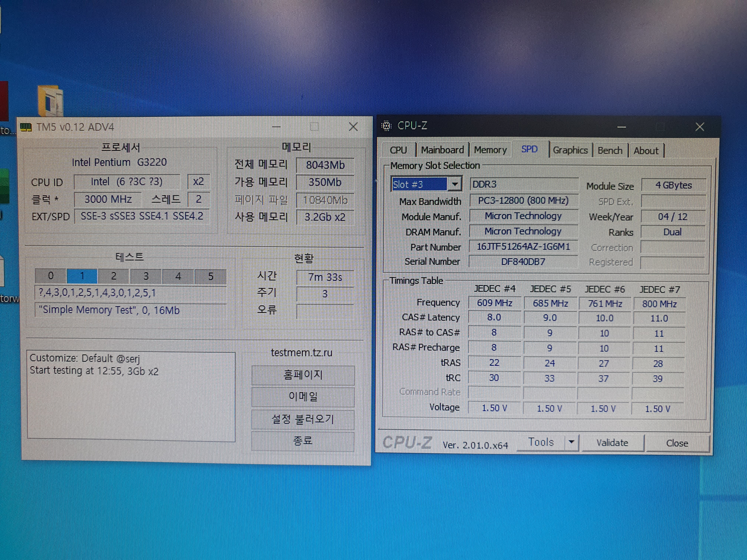747x560 pixels.
Task: Click the JEDEC #6 frequency 761 MHz
Action: (605, 304)
